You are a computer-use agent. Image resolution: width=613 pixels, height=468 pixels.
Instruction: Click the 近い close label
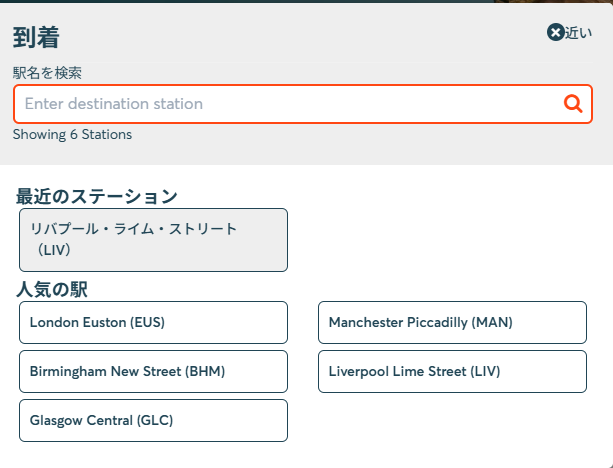coord(579,33)
